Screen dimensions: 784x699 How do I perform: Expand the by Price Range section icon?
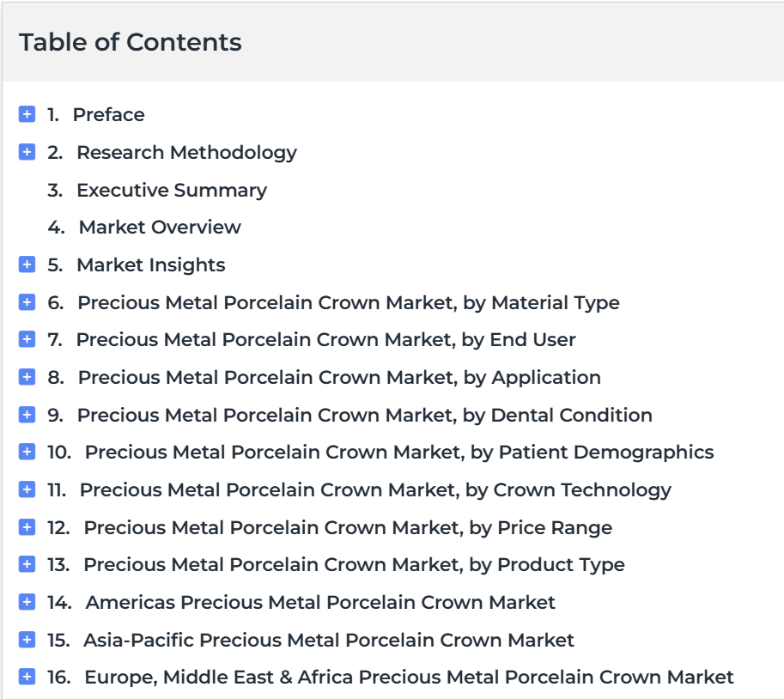point(27,527)
